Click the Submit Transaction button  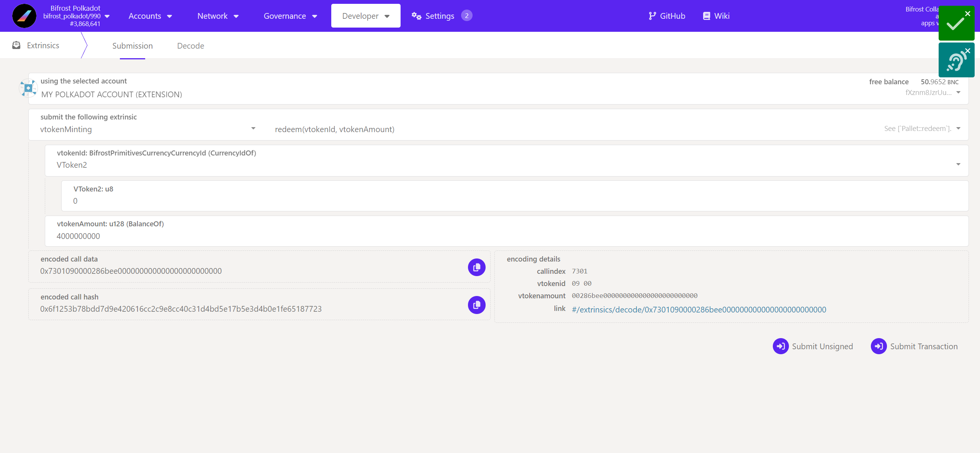(914, 347)
